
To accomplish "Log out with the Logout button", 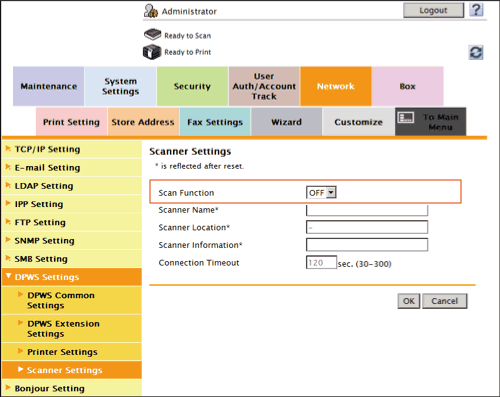I will click(x=433, y=10).
